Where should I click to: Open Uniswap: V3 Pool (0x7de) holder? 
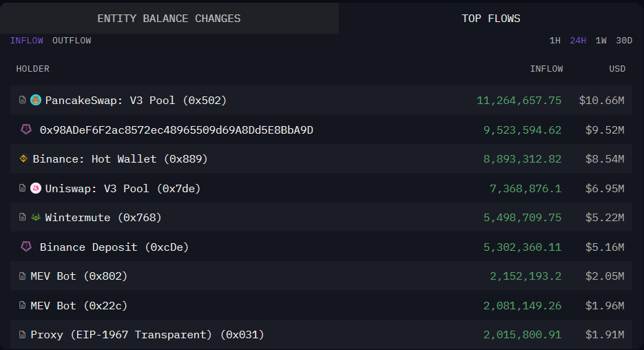[123, 189]
